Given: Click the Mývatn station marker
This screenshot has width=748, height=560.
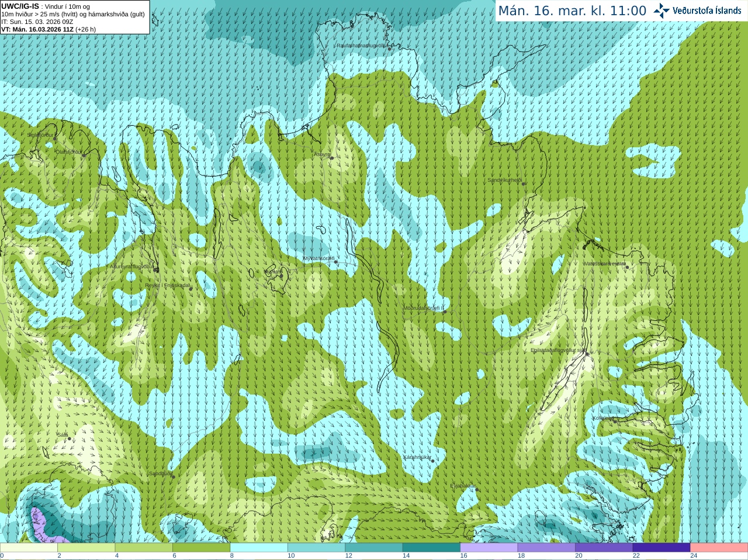Looking at the screenshot, I should (281, 275).
